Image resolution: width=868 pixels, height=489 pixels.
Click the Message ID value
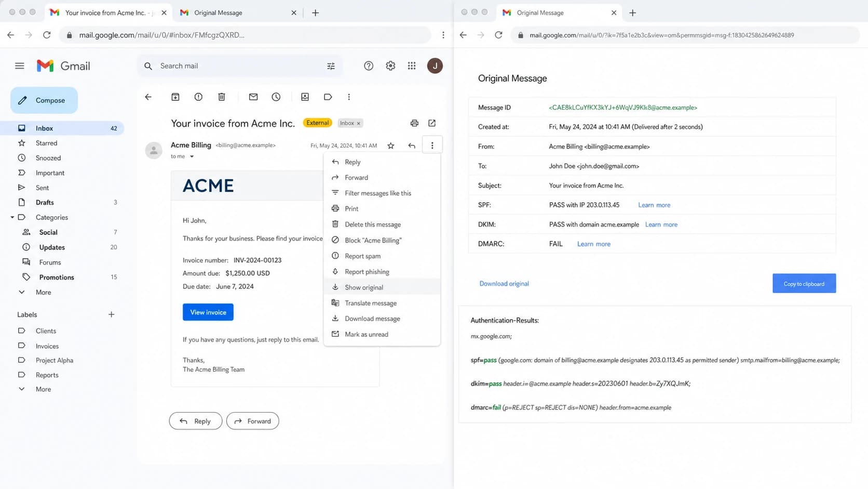(x=623, y=108)
